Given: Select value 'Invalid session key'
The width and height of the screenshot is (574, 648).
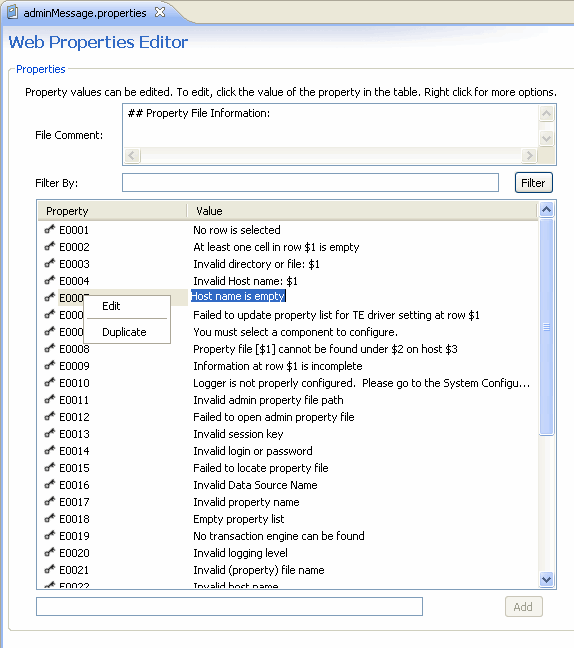Looking at the screenshot, I should click(238, 434).
